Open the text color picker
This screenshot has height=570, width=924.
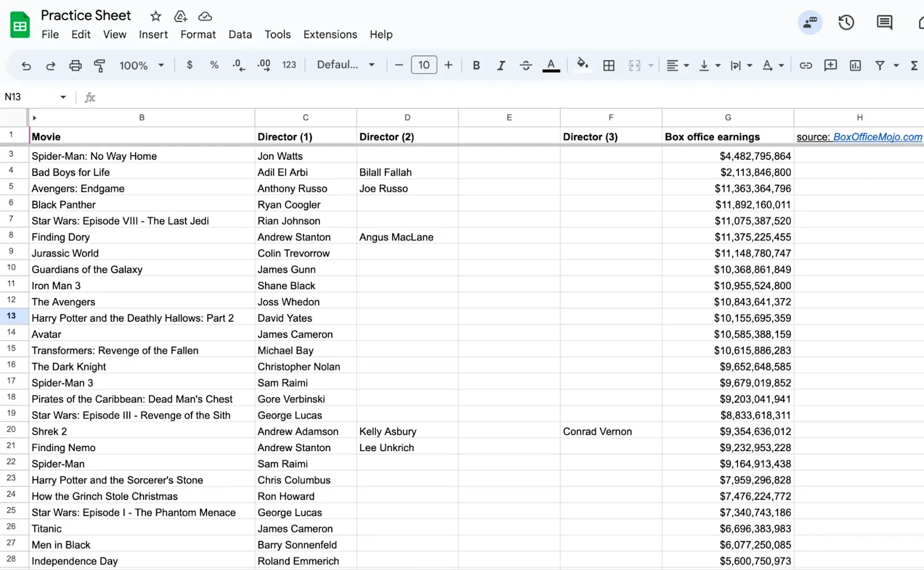tap(551, 65)
